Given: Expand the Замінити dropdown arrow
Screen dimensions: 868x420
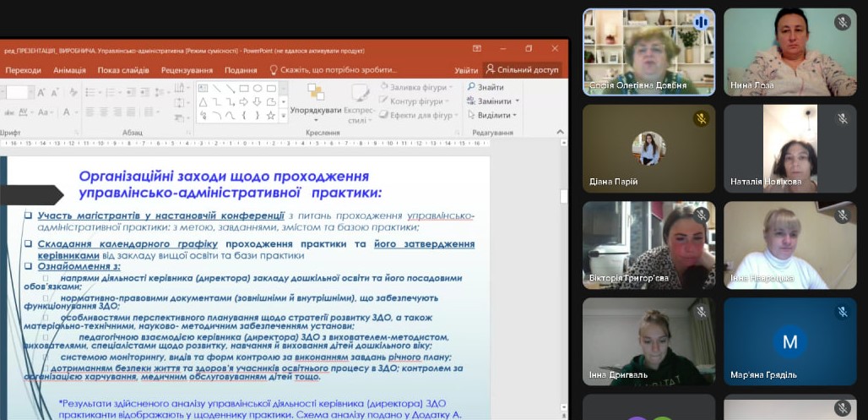Looking at the screenshot, I should (517, 101).
